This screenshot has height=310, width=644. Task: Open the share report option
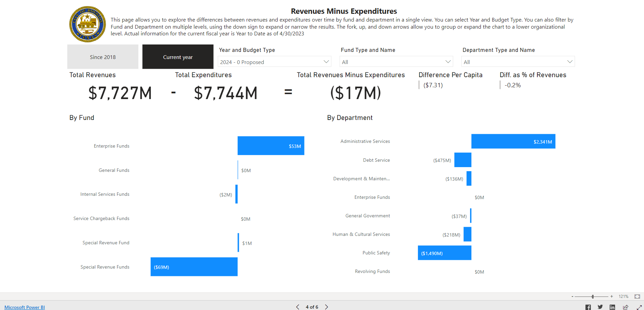[x=624, y=307]
